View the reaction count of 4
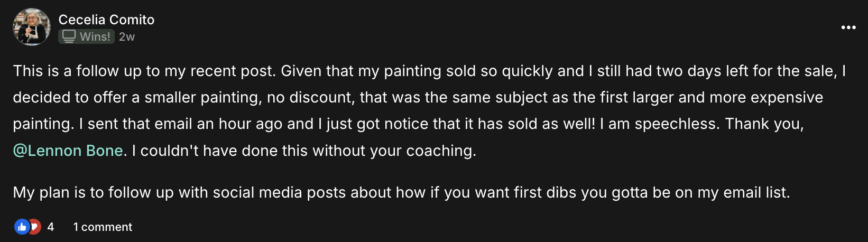The image size is (868, 242). (x=51, y=227)
